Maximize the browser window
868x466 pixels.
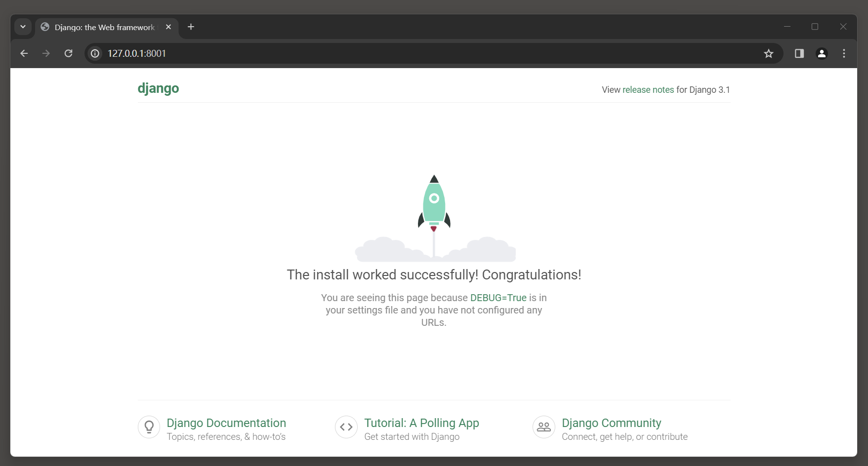(x=815, y=27)
